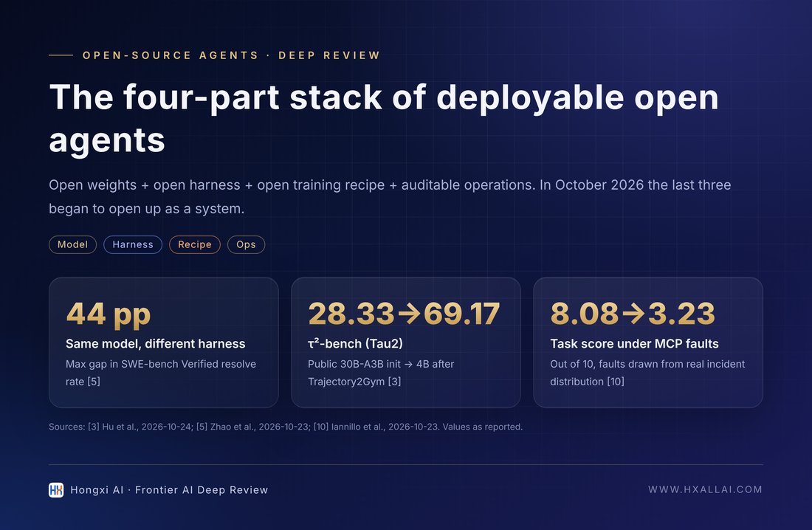Select the Recipe tag pill
The image size is (812, 530).
[195, 244]
